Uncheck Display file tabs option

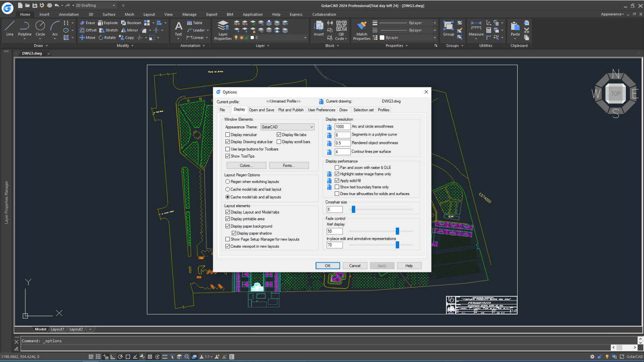(279, 134)
